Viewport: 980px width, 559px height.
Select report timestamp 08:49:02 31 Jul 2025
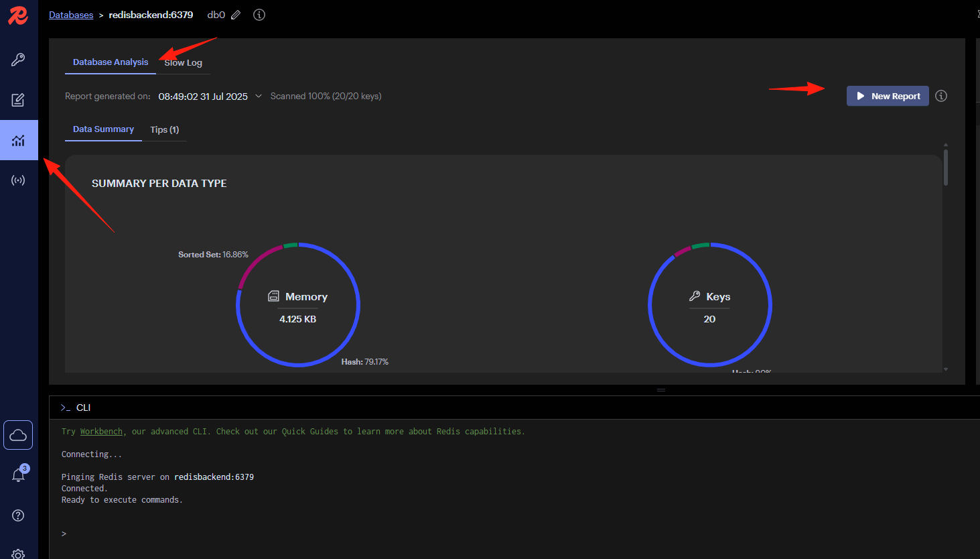coord(203,97)
